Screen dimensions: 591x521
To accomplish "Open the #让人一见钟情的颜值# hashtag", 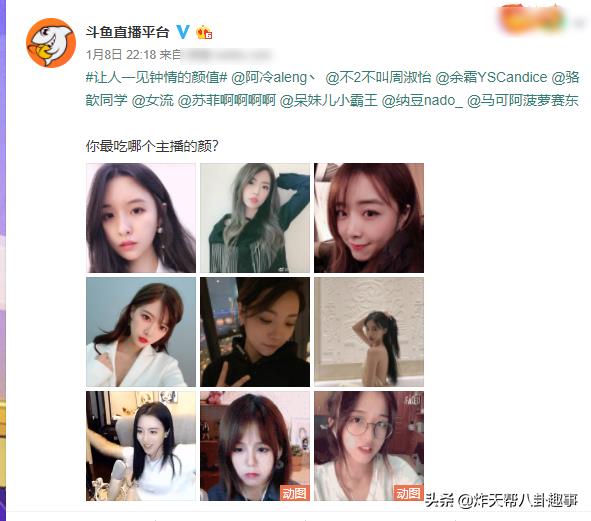I will click(156, 77).
